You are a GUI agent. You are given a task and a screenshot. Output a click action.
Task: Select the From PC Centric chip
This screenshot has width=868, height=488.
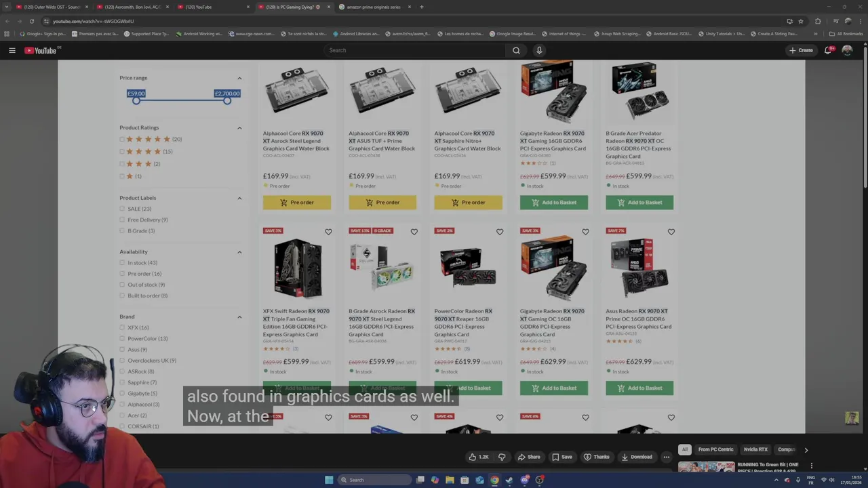point(715,449)
